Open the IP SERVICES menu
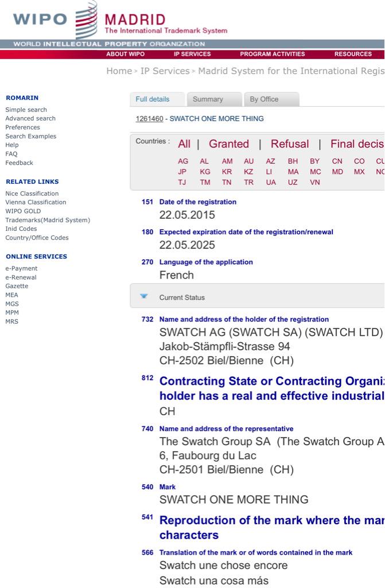 [192, 54]
